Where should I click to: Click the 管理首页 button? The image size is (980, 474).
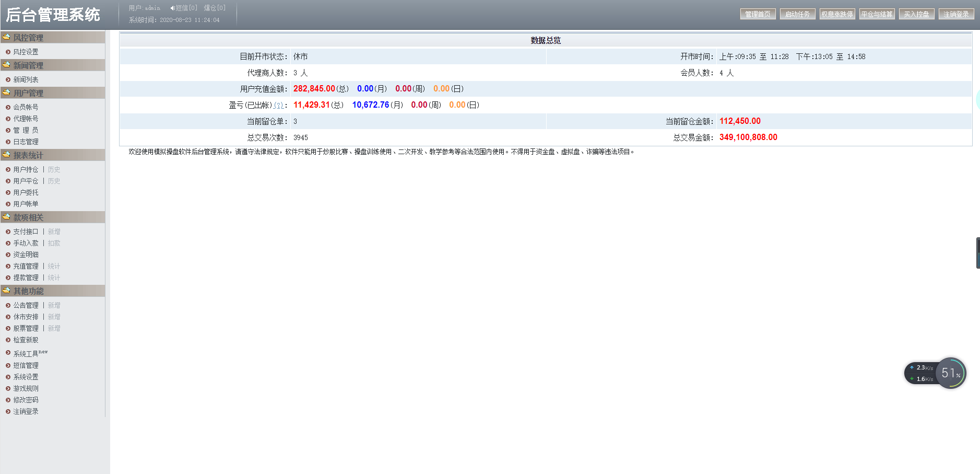(758, 14)
